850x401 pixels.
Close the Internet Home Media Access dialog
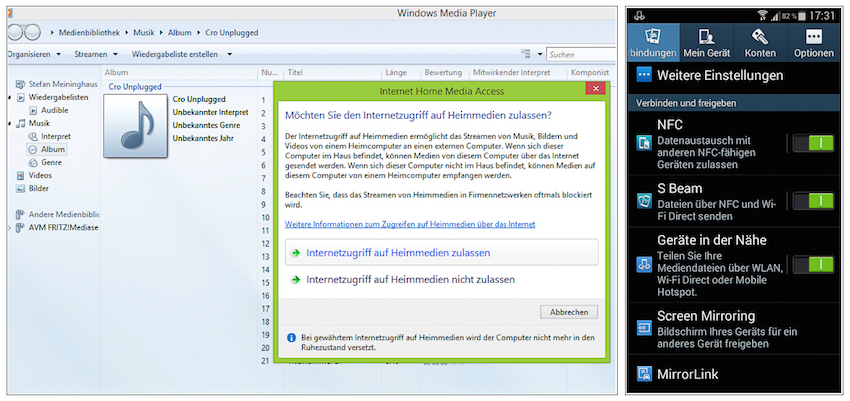(596, 89)
